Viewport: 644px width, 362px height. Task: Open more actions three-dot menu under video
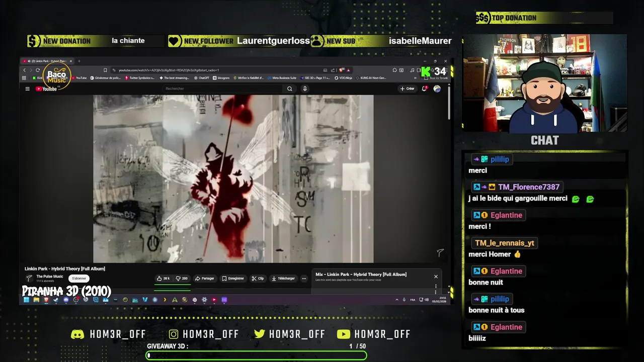coord(304,278)
